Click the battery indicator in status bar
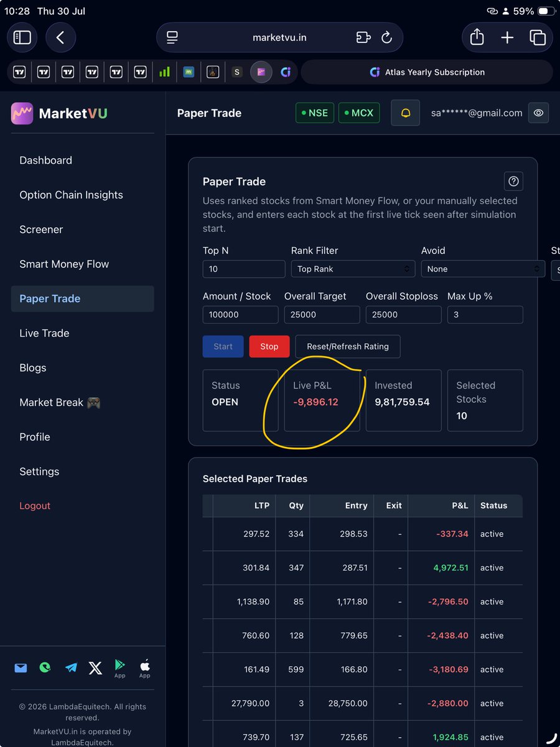560x747 pixels. point(546,11)
